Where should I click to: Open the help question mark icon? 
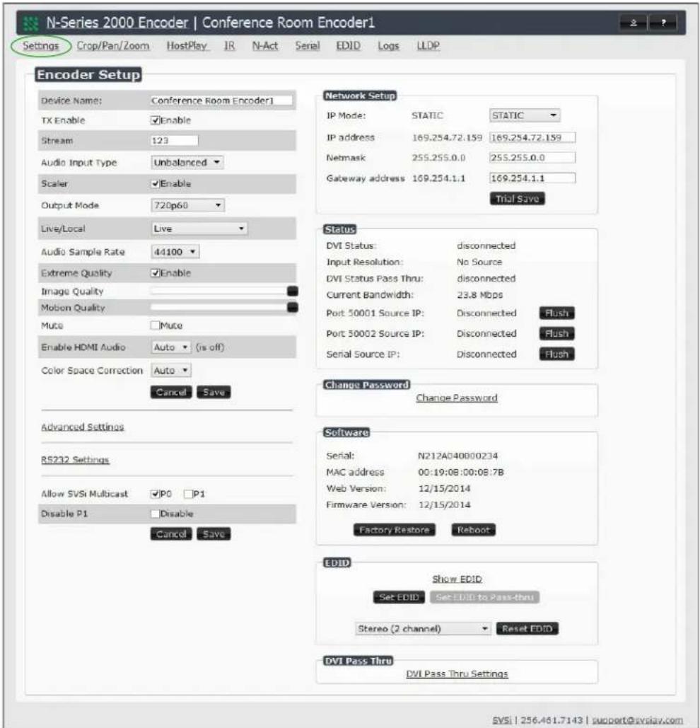(663, 23)
